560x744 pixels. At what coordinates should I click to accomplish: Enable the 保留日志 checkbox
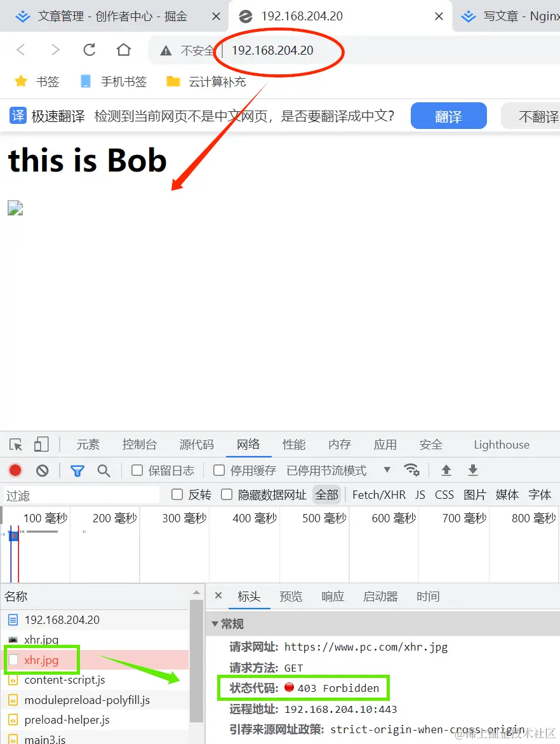(137, 470)
